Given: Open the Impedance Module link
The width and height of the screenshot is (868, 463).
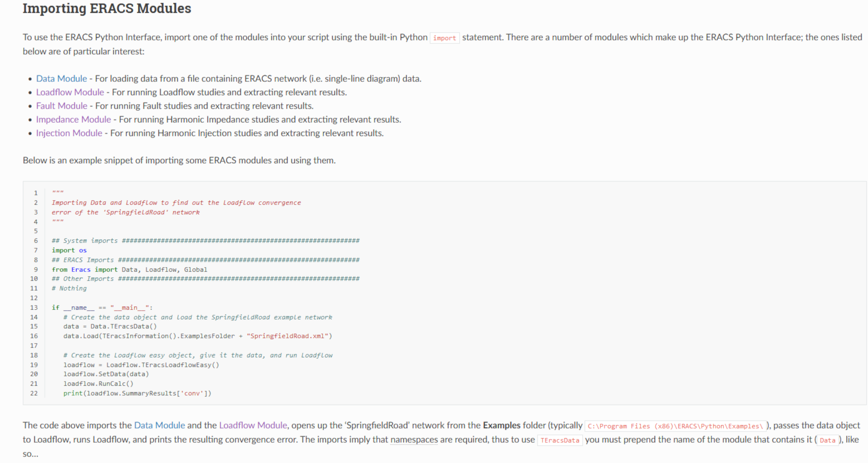Looking at the screenshot, I should (73, 119).
